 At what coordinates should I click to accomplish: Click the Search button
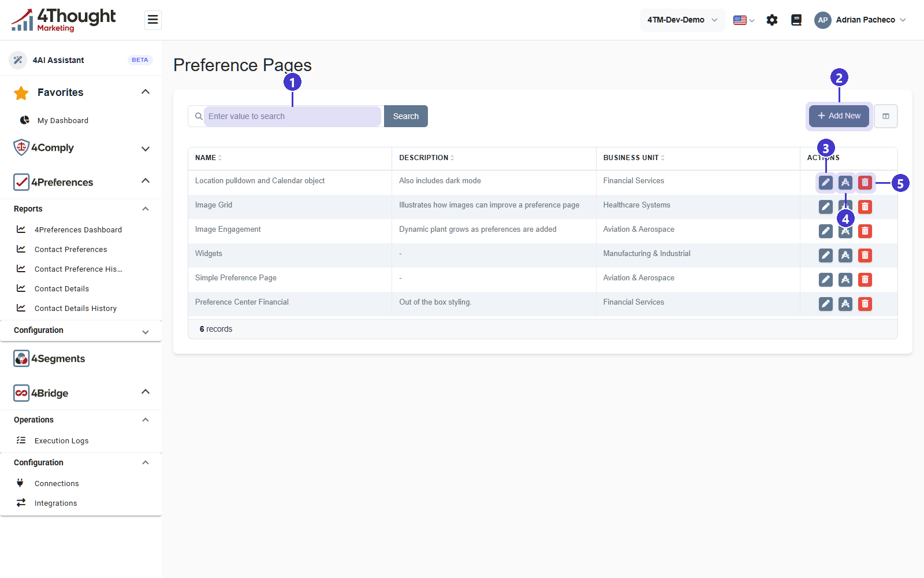(406, 116)
